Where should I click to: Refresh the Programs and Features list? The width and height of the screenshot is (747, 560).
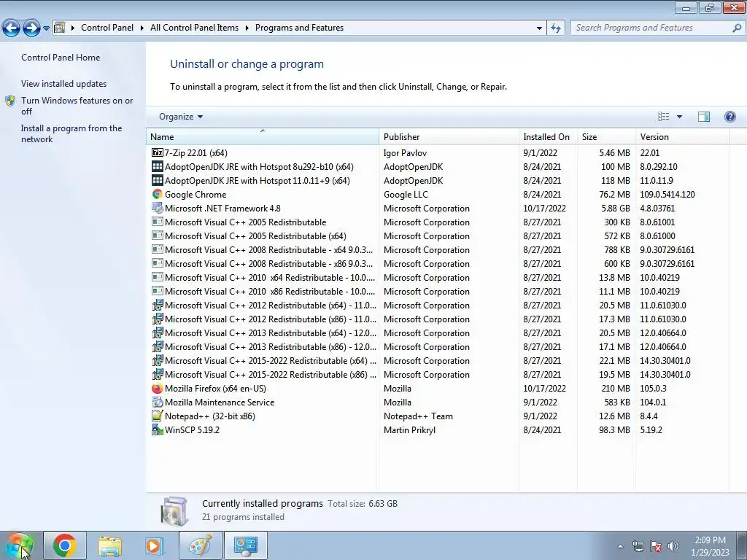pos(555,28)
